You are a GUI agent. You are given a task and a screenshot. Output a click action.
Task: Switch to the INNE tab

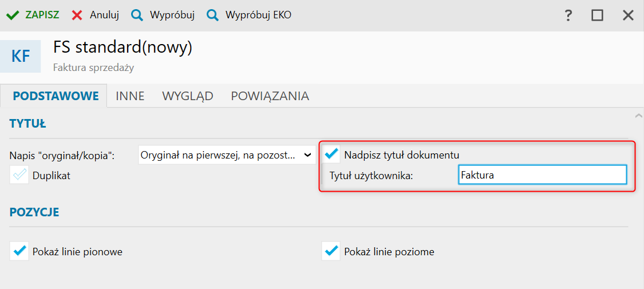point(130,96)
